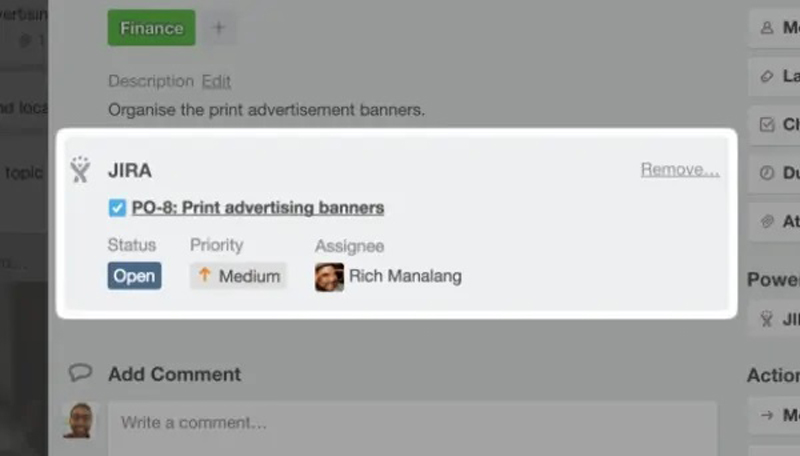Add an attachment via the paperclip icon
The height and width of the screenshot is (456, 800).
pos(767,221)
